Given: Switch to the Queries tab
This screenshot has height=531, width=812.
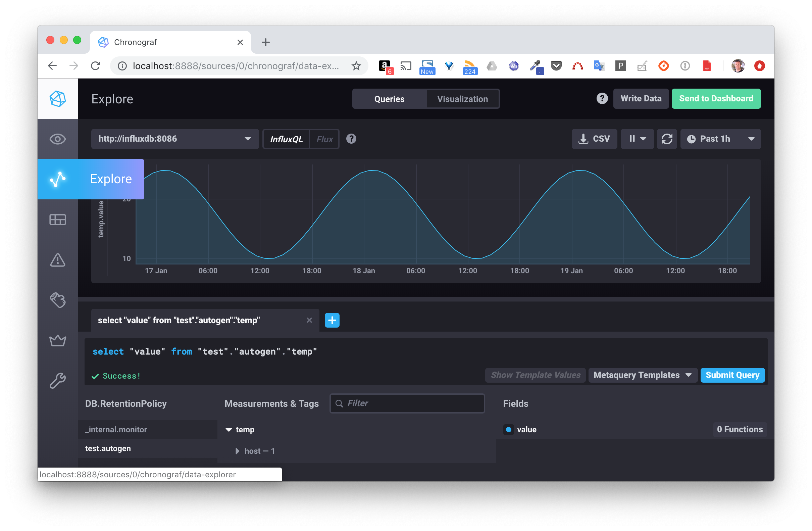Looking at the screenshot, I should [x=389, y=99].
